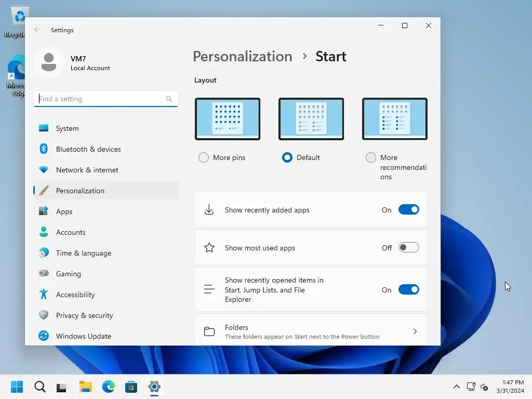Click the Accessibility figure icon

click(x=44, y=294)
